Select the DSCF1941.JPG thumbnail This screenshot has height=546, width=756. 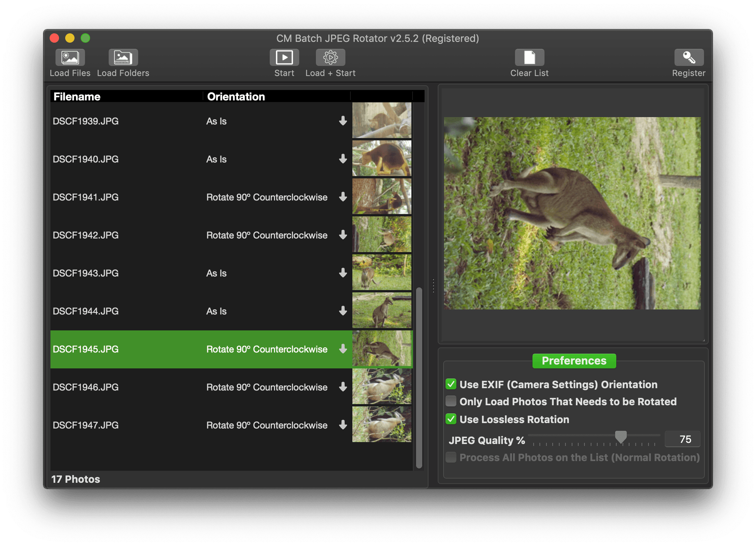(382, 196)
